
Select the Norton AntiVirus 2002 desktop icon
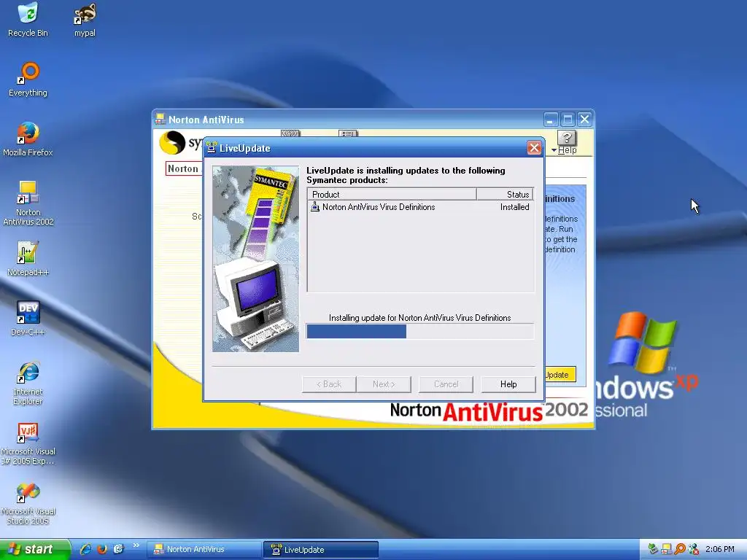[x=28, y=203]
